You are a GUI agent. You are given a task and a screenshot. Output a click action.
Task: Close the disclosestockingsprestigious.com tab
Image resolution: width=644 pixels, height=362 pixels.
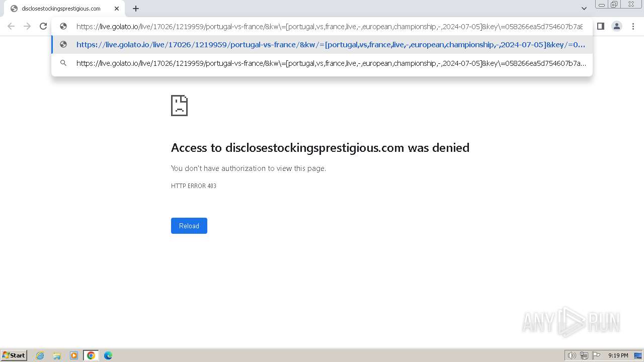pos(116,9)
